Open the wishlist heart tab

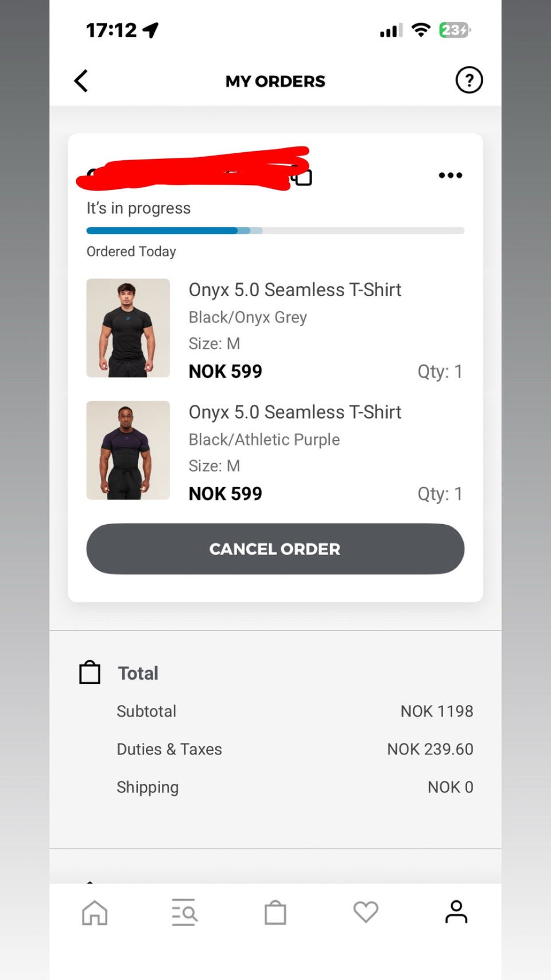click(366, 912)
